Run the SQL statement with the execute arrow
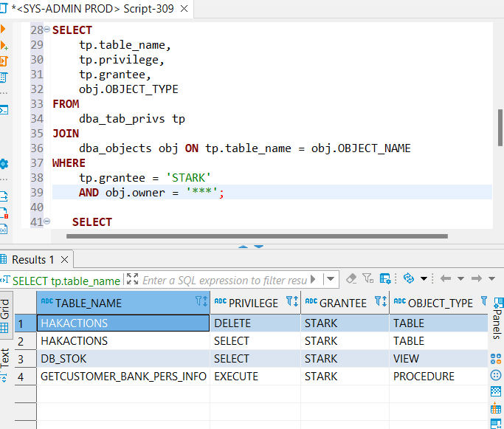The height and width of the screenshot is (429, 504). [x=4, y=30]
